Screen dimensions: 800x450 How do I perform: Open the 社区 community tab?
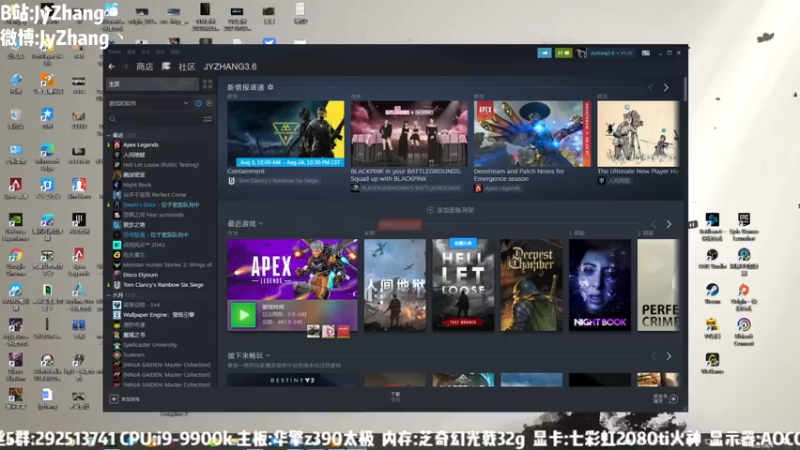tap(187, 66)
